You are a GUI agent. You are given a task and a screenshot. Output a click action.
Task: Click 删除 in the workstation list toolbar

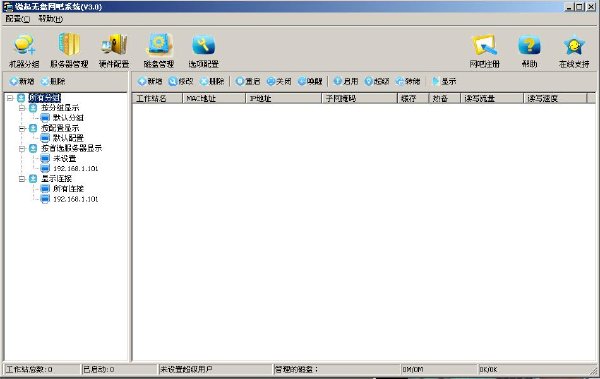[212, 81]
